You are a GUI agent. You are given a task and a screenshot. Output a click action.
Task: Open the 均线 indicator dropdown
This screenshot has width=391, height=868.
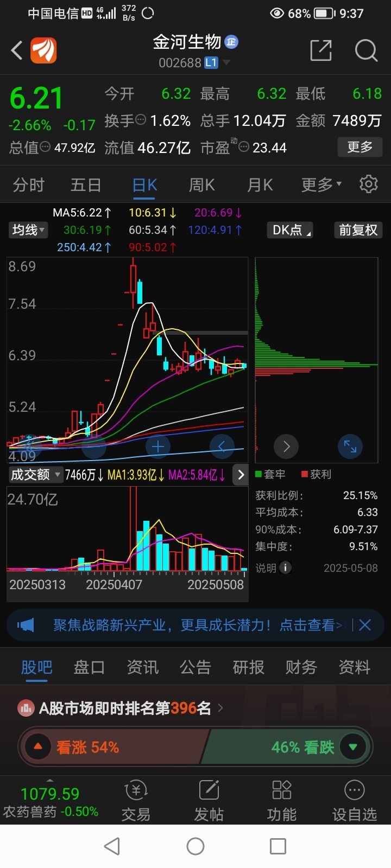click(x=28, y=230)
